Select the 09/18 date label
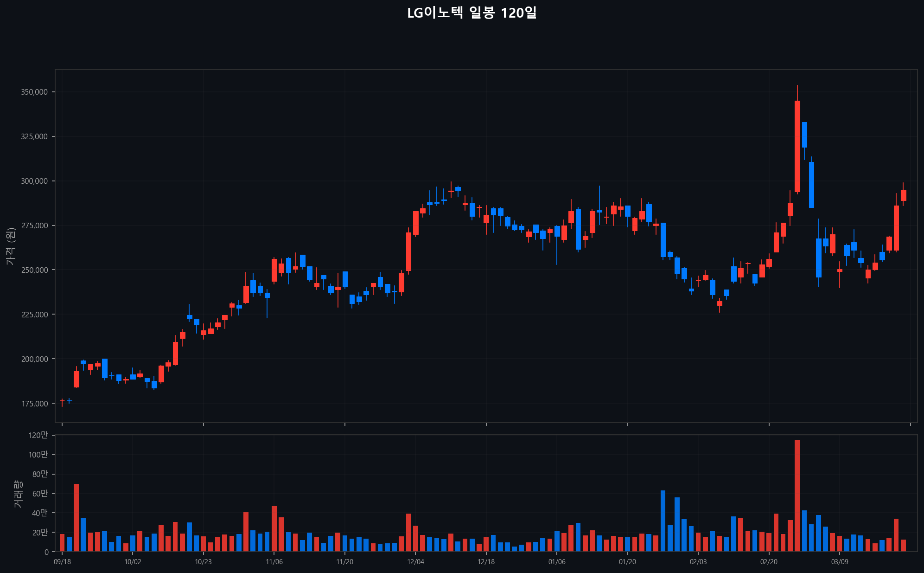The width and height of the screenshot is (924, 573). tap(62, 562)
